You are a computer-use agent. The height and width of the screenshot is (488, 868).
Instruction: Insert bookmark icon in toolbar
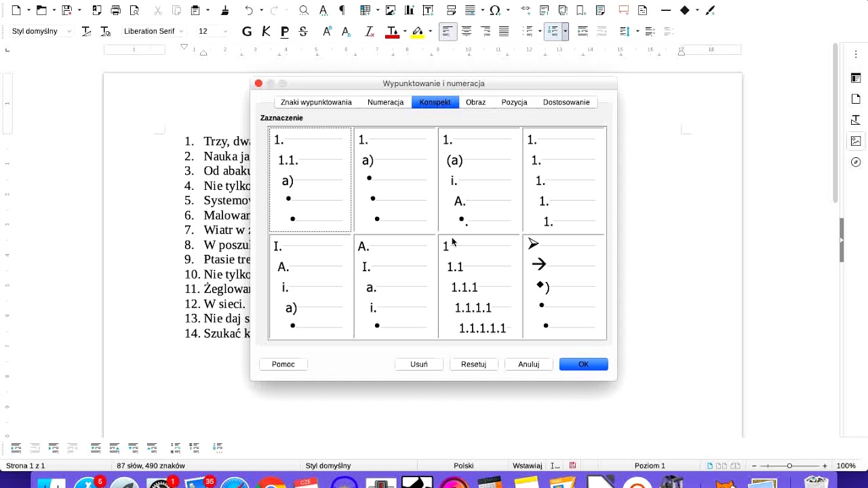tap(581, 10)
